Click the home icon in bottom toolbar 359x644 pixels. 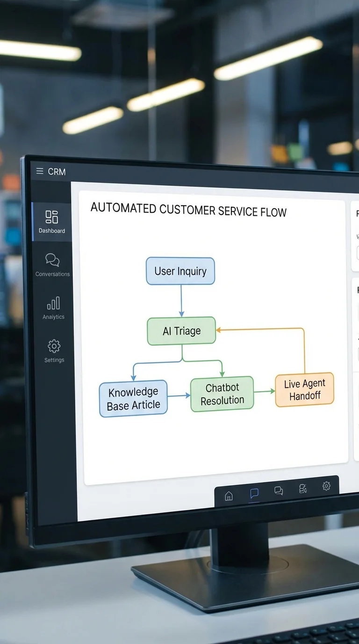(229, 496)
